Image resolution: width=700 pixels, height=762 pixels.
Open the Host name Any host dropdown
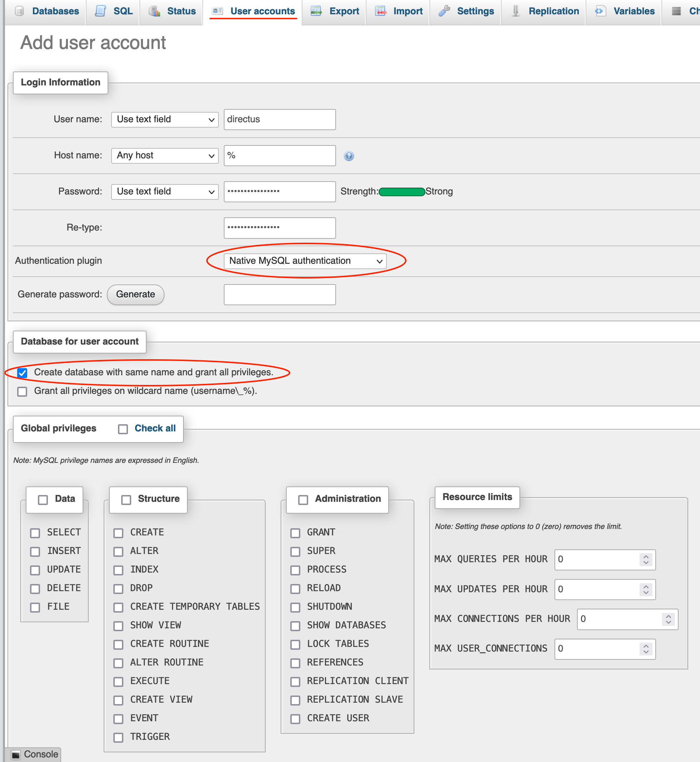pyautogui.click(x=165, y=156)
